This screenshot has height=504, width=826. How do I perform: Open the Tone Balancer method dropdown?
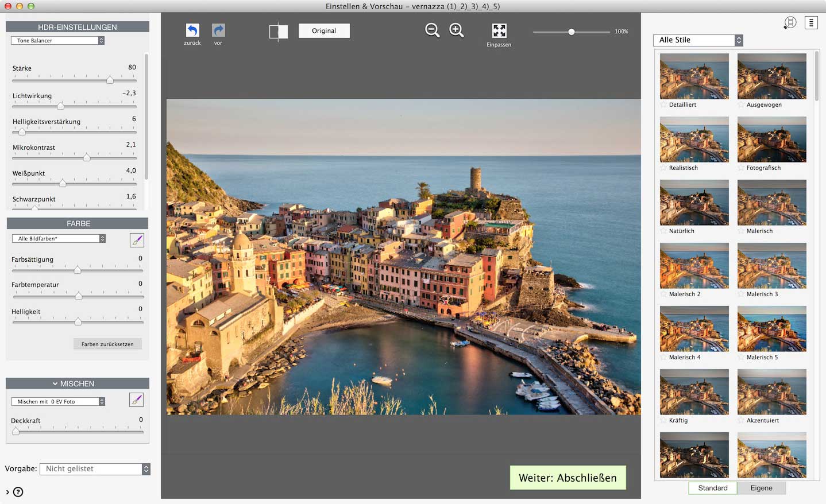click(57, 41)
